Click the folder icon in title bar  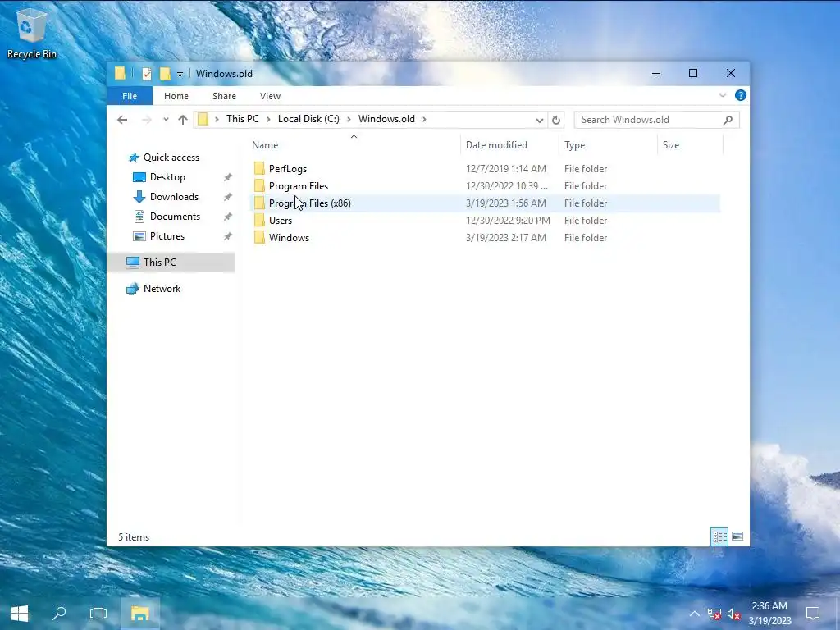tap(120, 73)
